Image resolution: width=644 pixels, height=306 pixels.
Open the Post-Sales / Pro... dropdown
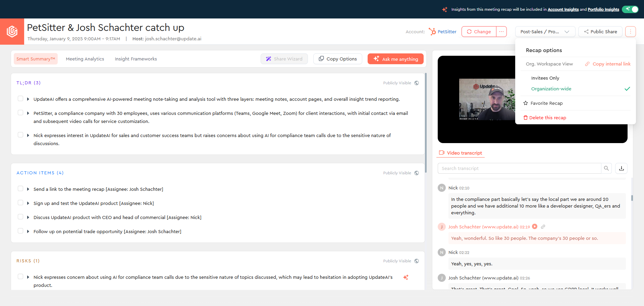pos(545,32)
